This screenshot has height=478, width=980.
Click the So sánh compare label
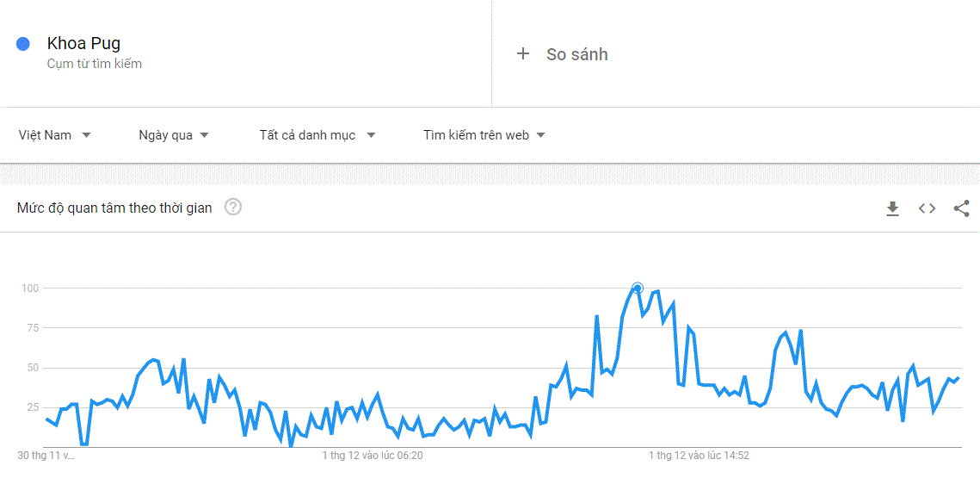pos(576,54)
